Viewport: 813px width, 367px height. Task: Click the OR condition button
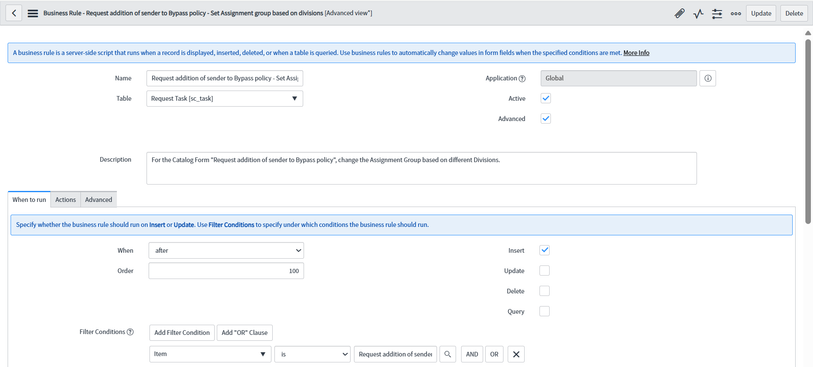494,355
